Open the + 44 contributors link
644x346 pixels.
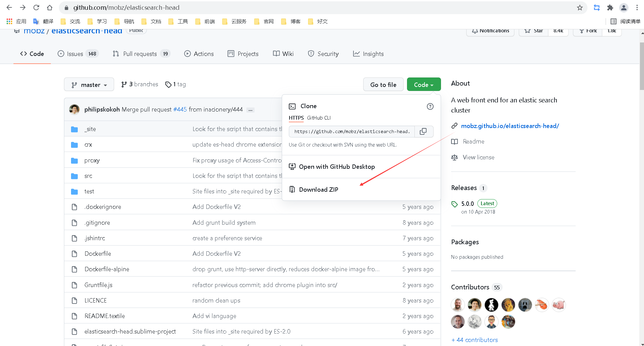pos(475,340)
